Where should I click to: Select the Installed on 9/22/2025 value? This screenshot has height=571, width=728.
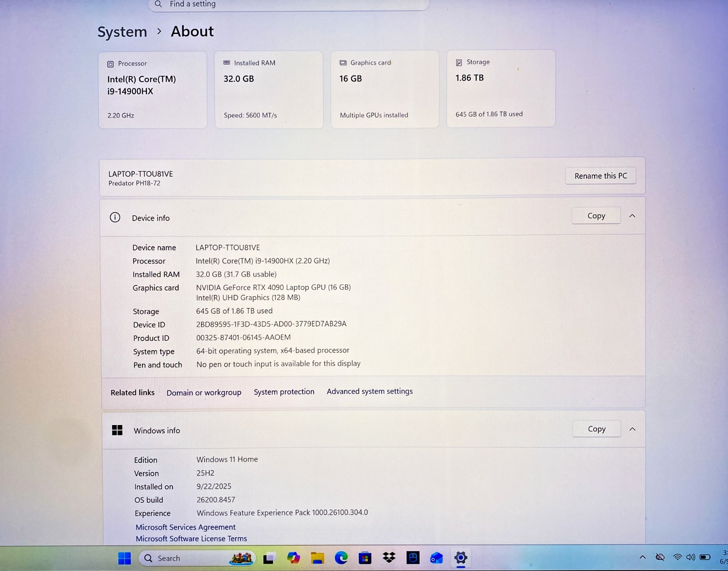tap(214, 486)
